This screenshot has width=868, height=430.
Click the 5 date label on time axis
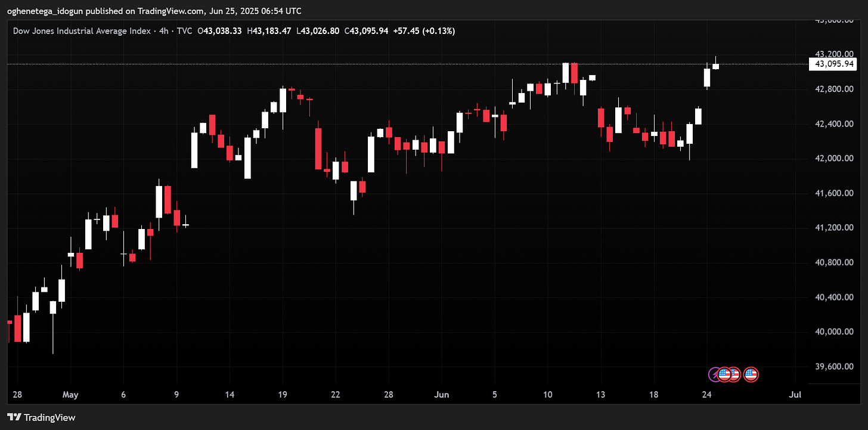pos(494,395)
